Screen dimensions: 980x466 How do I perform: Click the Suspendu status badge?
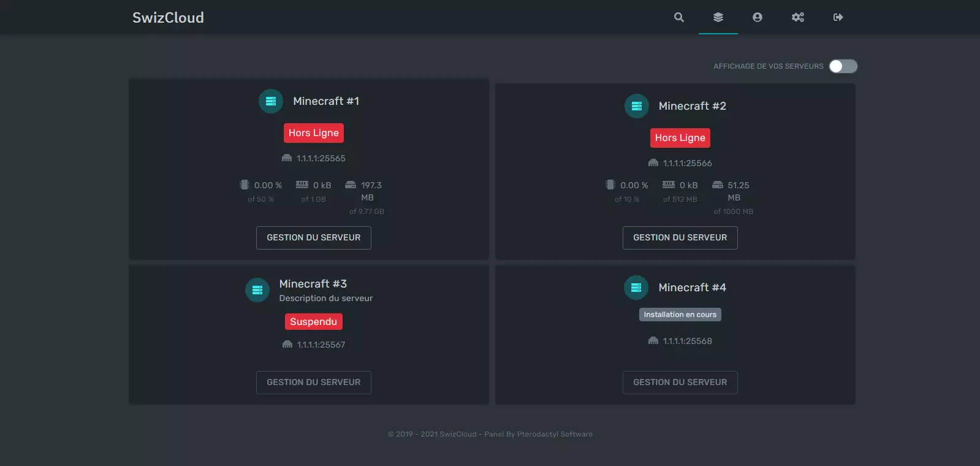[313, 322]
